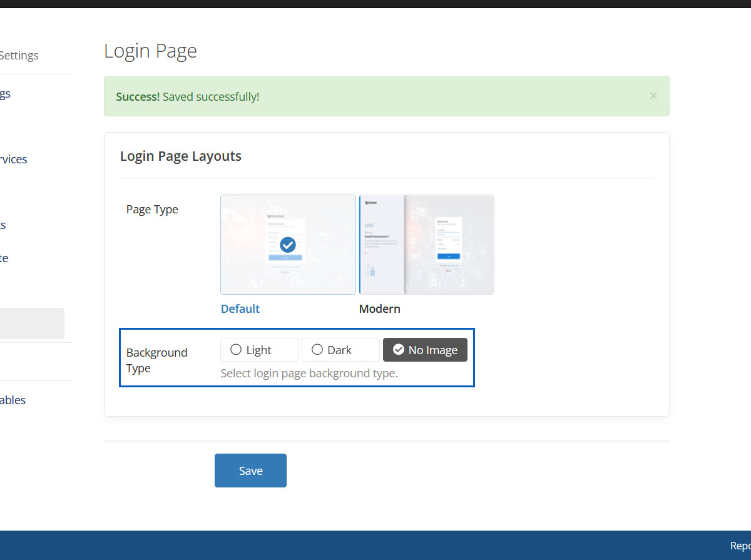Open the top sidebar item ending in "gs"
751x560 pixels.
pos(5,94)
